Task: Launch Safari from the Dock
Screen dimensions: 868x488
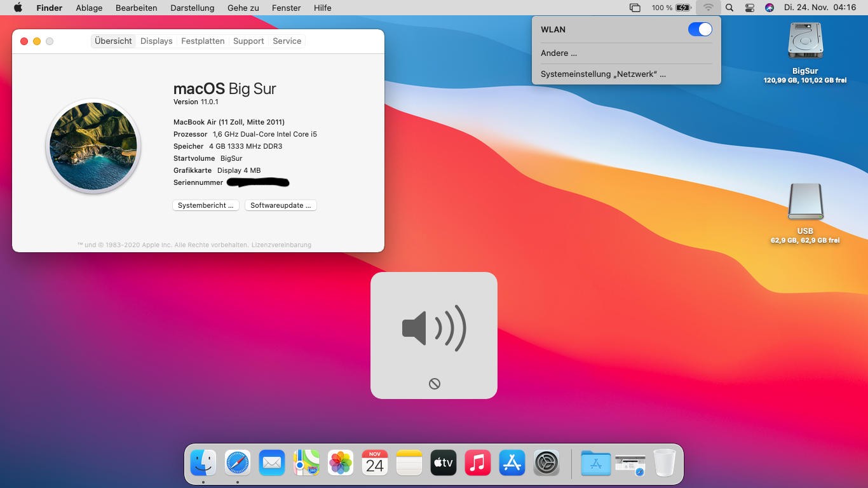Action: pyautogui.click(x=238, y=463)
